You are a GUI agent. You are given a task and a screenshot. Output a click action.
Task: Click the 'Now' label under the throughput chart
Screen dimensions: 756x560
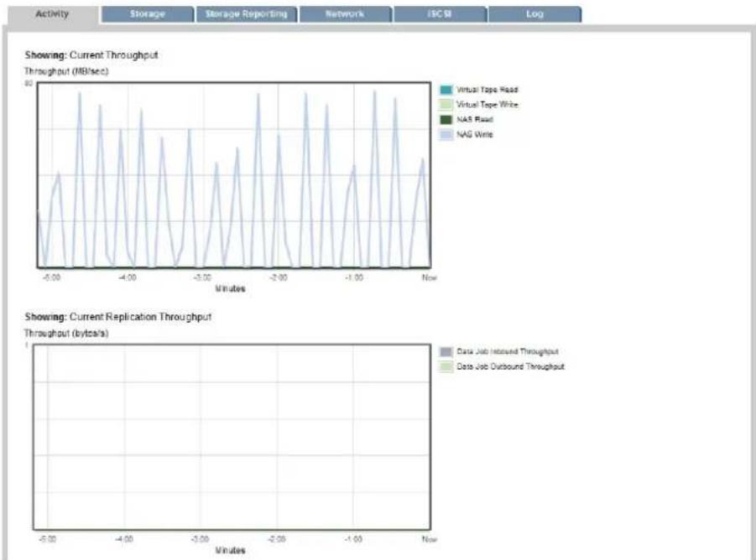429,277
